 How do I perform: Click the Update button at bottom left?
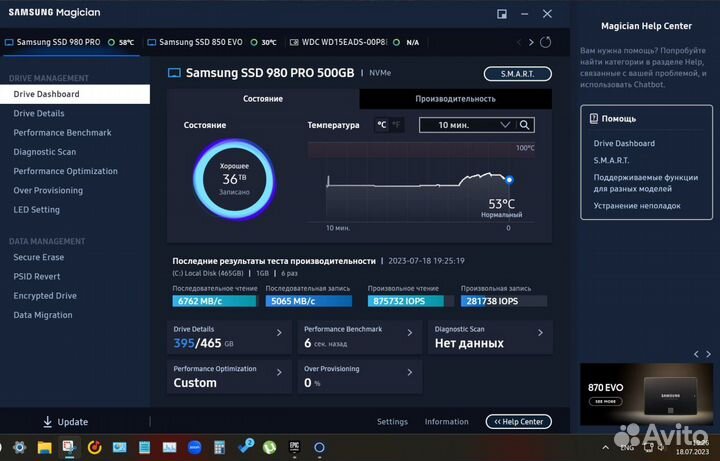[x=65, y=422]
